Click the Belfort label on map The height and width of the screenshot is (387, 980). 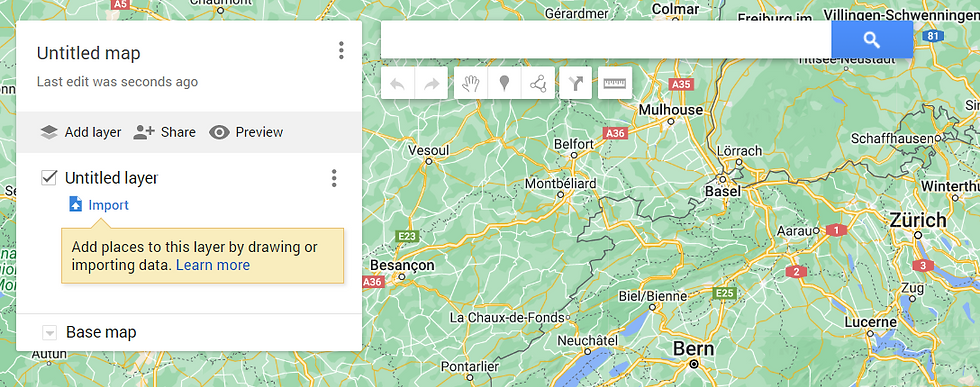(x=574, y=144)
